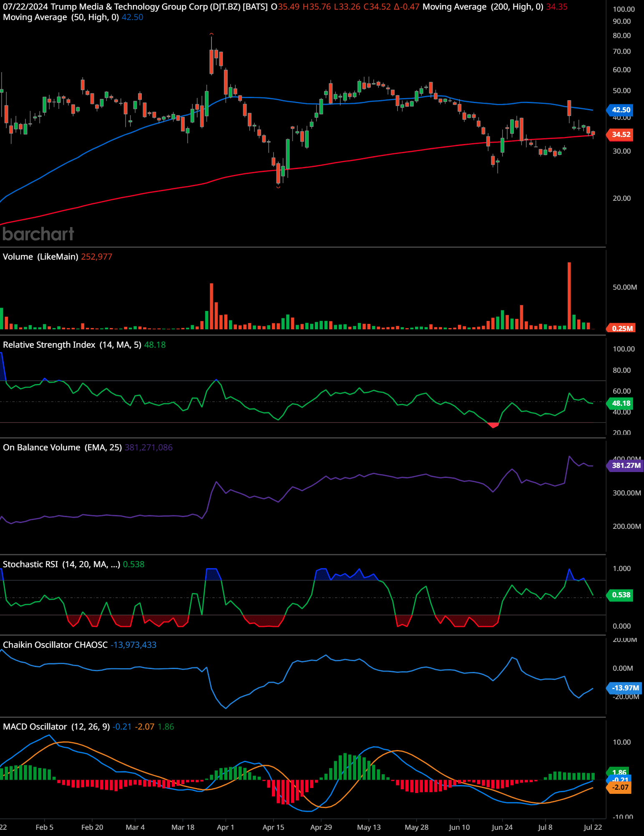
Task: Click the Jun 10 date label
Action: pyautogui.click(x=459, y=827)
